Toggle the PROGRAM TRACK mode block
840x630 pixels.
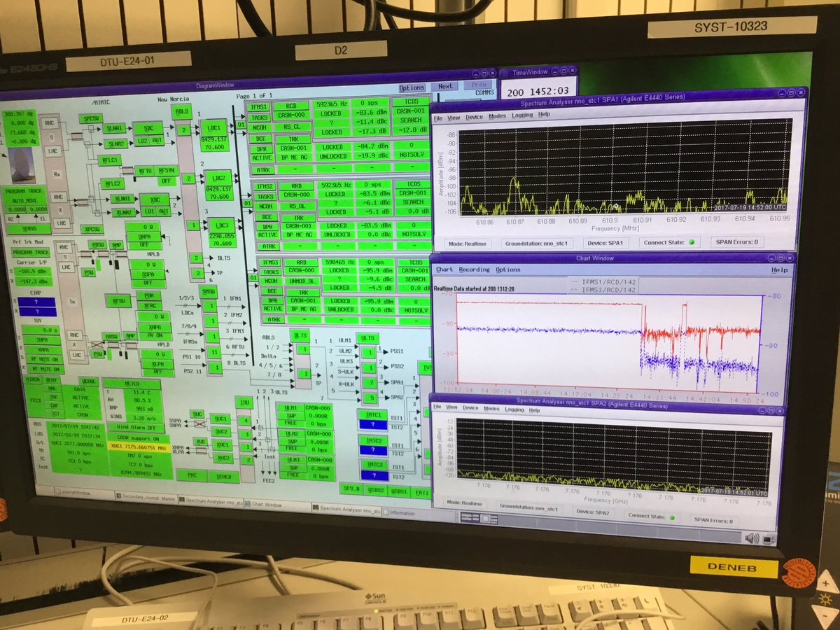[x=26, y=191]
